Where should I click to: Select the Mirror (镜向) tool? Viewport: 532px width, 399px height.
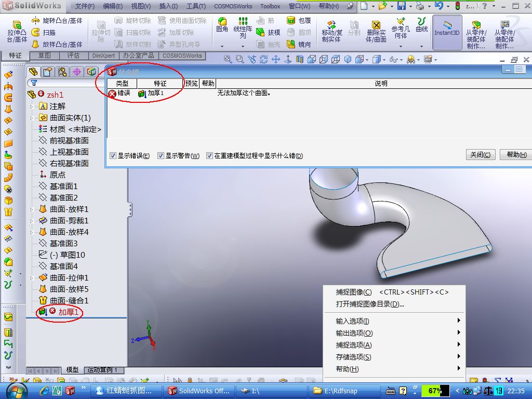coord(299,45)
